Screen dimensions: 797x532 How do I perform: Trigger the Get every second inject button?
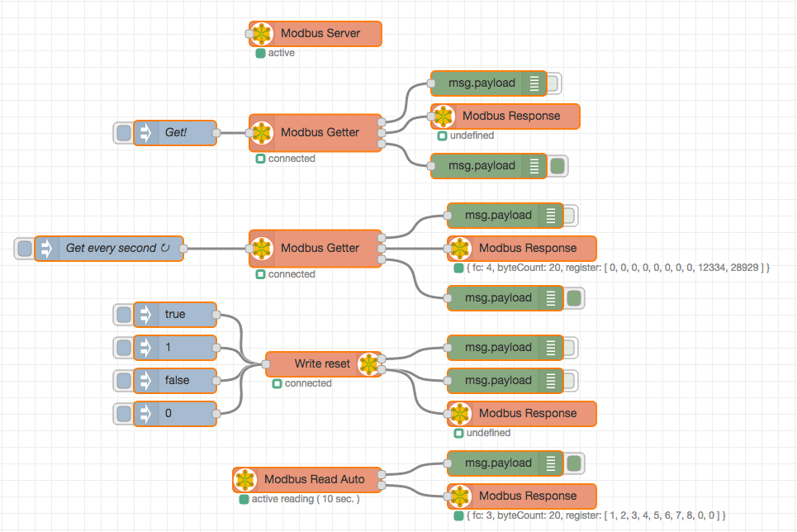pos(25,249)
